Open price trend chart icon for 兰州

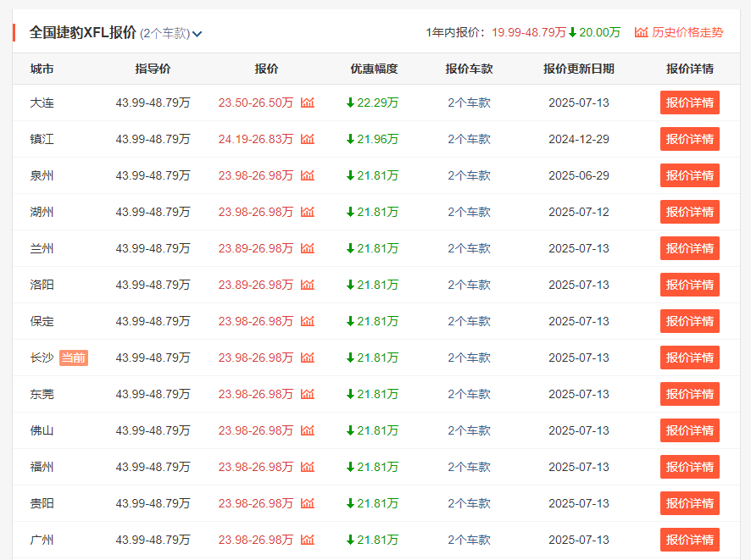[308, 248]
